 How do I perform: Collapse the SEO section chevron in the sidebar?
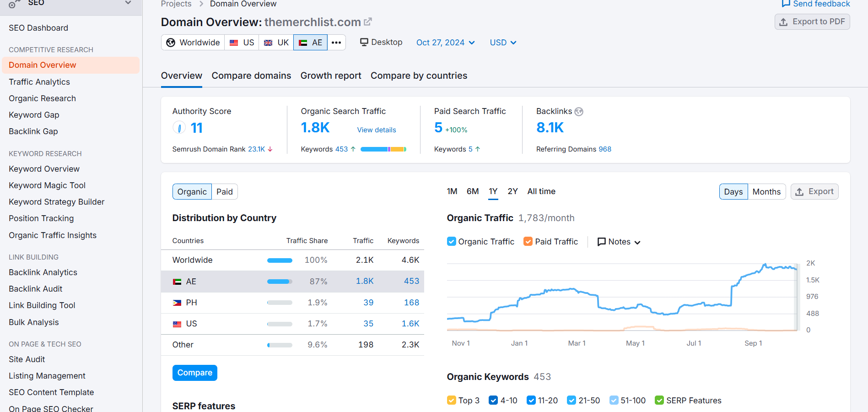pyautogui.click(x=128, y=3)
